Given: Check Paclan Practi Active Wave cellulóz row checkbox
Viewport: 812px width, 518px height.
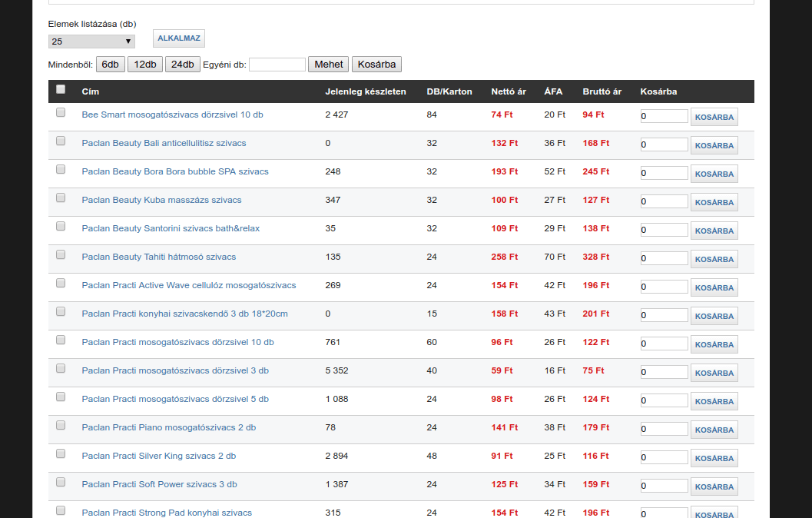Looking at the screenshot, I should tap(61, 284).
